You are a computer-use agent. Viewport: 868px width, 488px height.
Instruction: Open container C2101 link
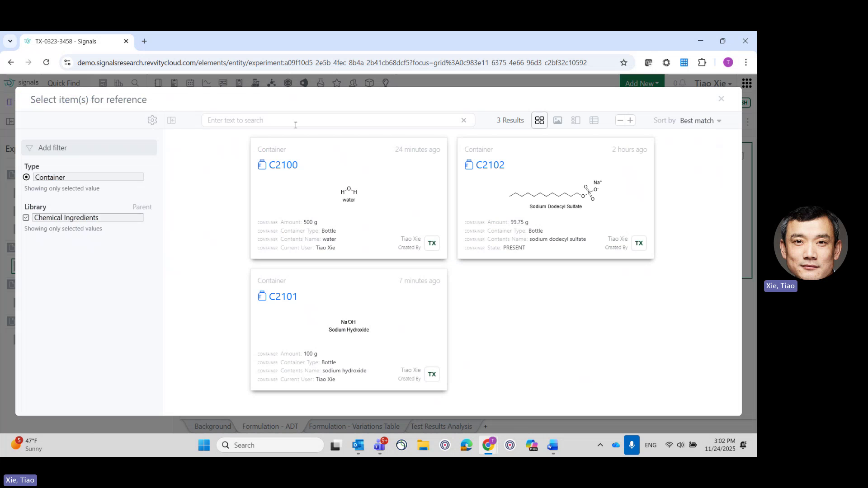283,296
